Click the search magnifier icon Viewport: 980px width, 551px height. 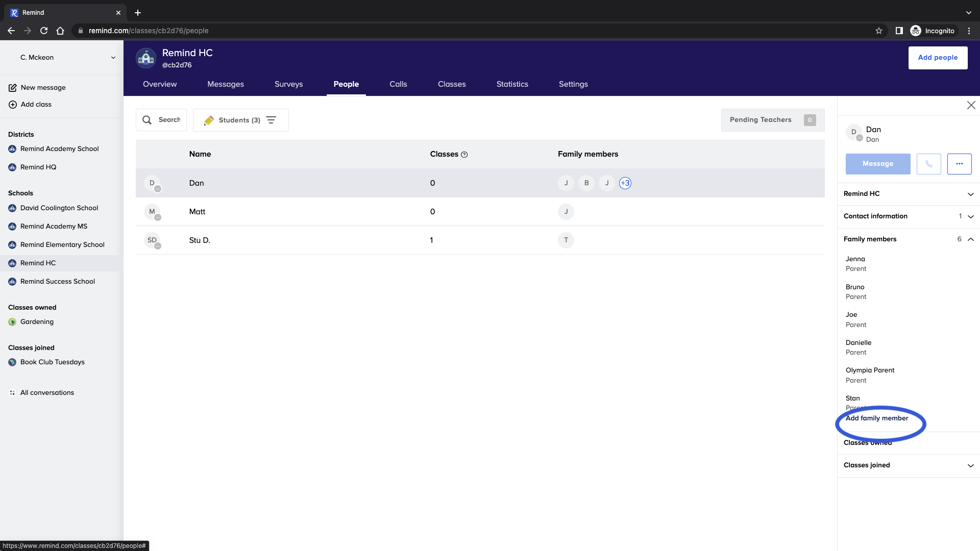point(147,120)
